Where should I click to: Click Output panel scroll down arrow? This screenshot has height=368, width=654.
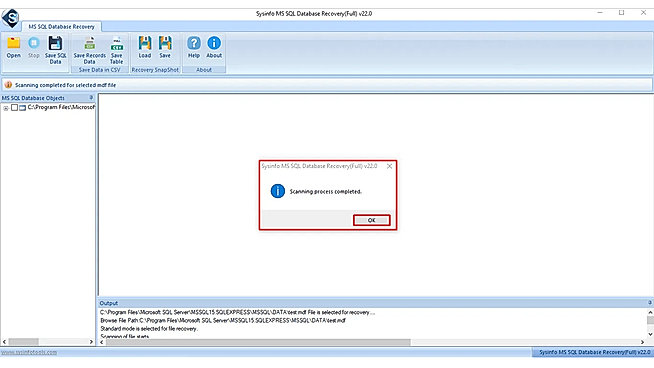(x=650, y=334)
